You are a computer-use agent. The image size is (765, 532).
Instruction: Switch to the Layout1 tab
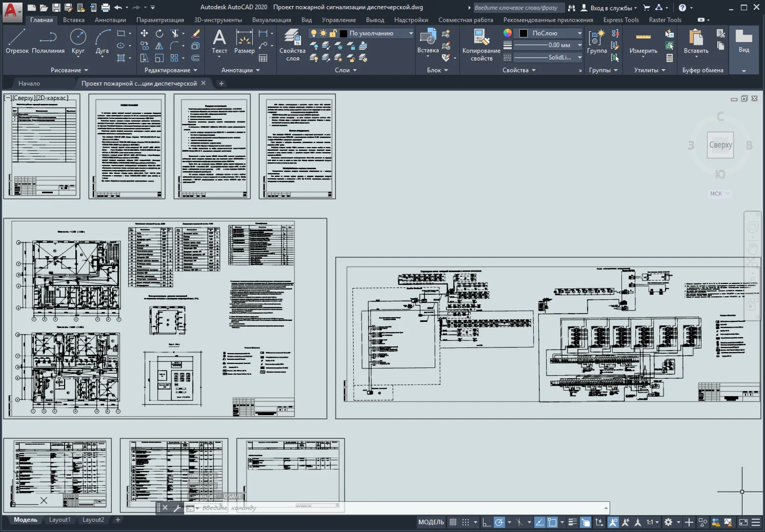pyautogui.click(x=59, y=520)
